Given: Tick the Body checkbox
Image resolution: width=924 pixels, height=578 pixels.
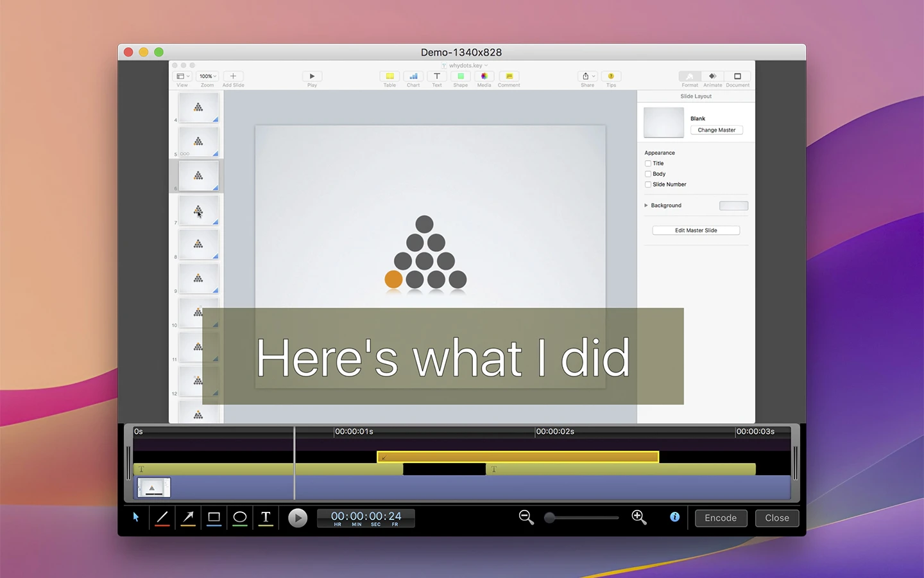Looking at the screenshot, I should click(x=648, y=174).
